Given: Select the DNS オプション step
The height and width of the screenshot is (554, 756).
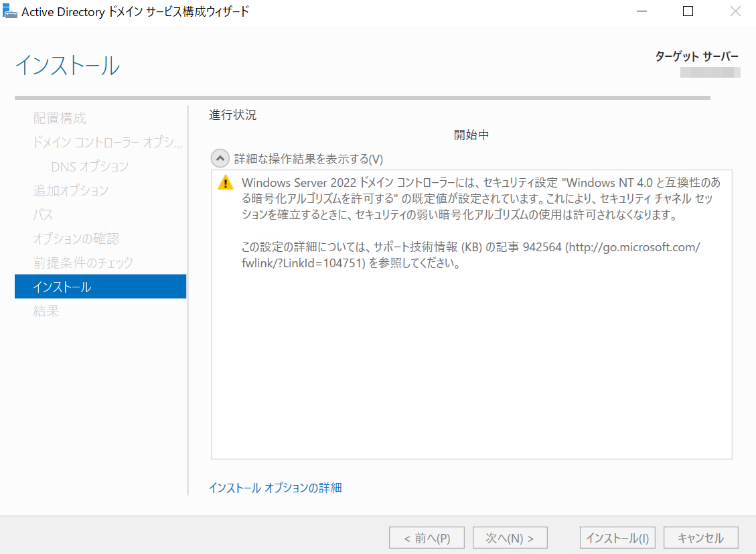Looking at the screenshot, I should point(90,166).
